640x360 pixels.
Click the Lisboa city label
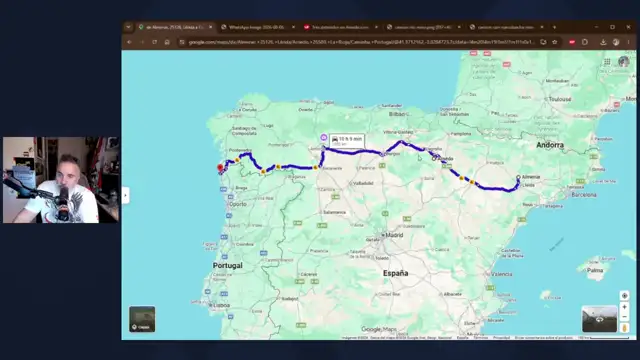point(221,305)
